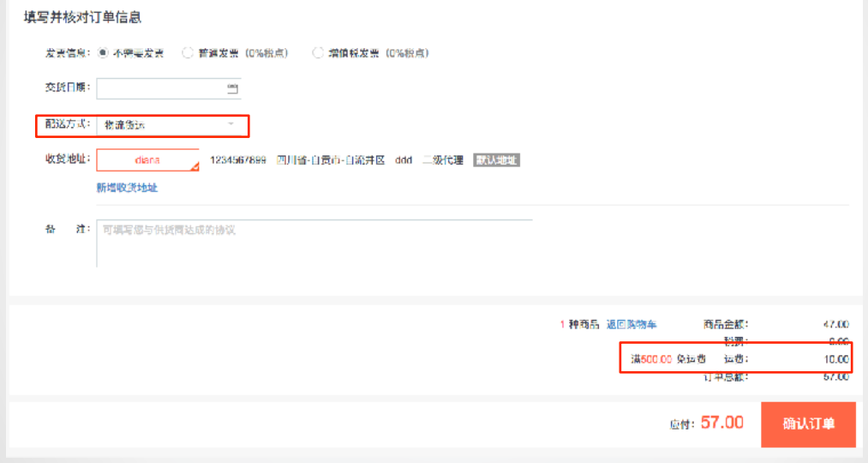Viewport: 868px width, 463px height.
Task: Add a new shipping address link
Action: pos(128,188)
